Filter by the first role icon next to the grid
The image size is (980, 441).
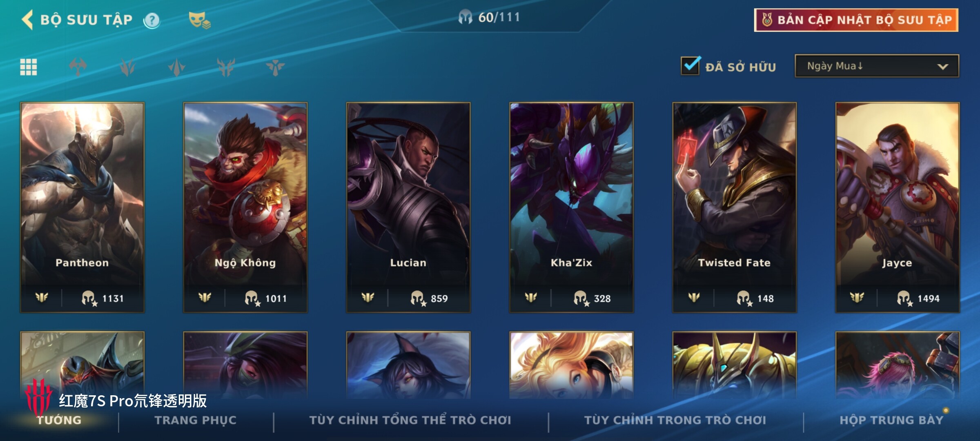coord(78,67)
